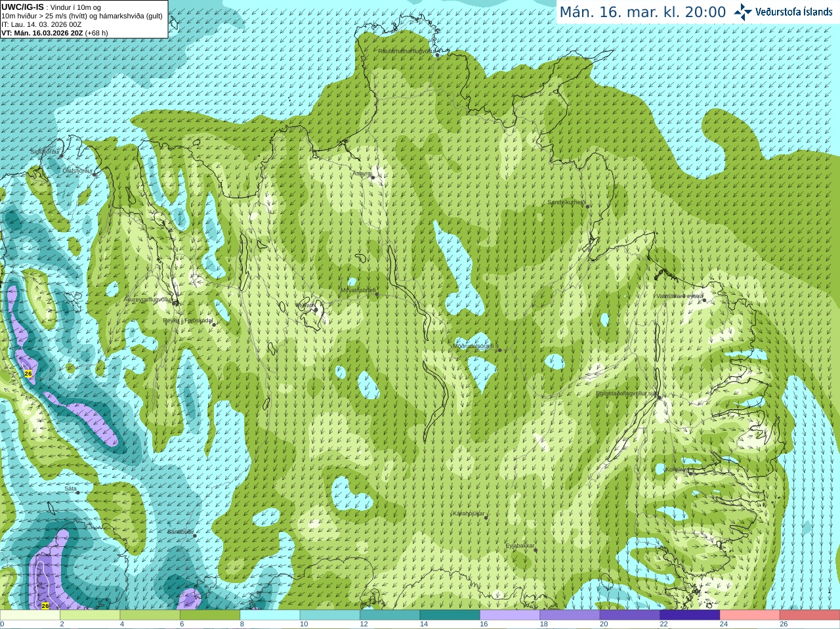This screenshot has height=629, width=840.
Task: Click the 'Veðurstofa Íslands' name text
Action: click(x=793, y=12)
